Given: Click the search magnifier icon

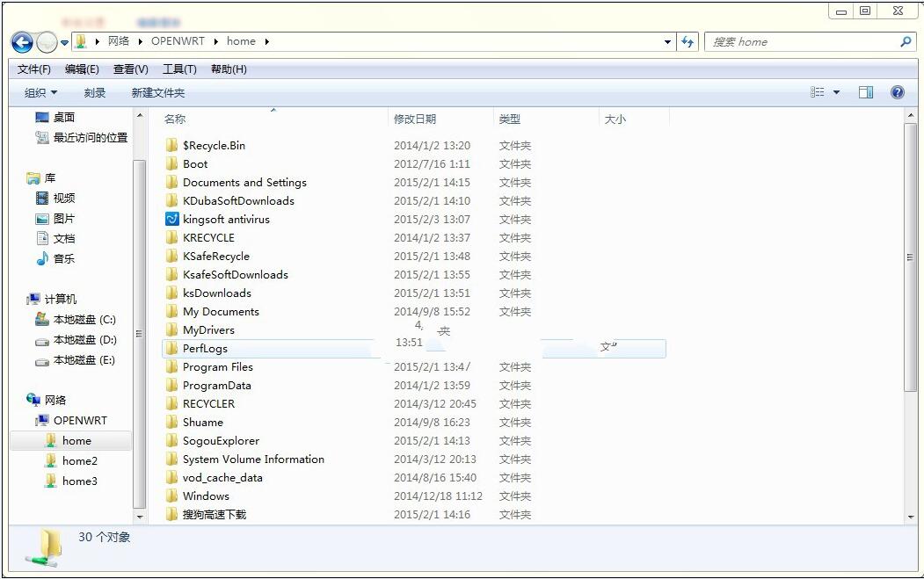Looking at the screenshot, I should tap(906, 41).
